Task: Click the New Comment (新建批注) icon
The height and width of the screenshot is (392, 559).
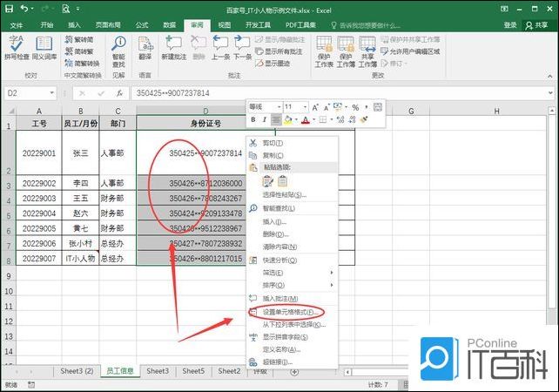Action: (174, 50)
